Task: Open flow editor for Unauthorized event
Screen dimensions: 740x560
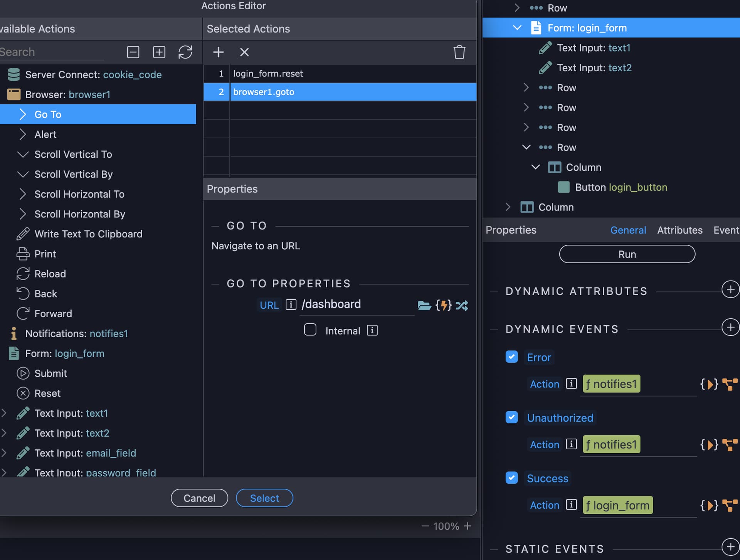Action: point(730,444)
